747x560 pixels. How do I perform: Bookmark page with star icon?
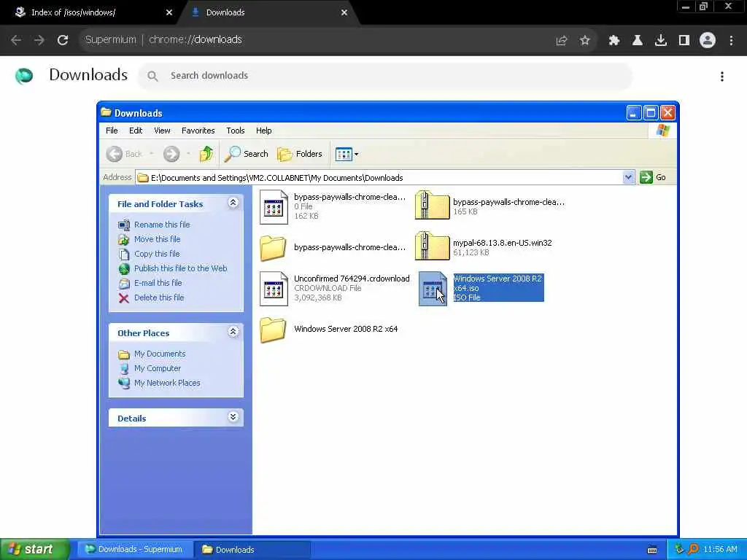[x=585, y=41]
